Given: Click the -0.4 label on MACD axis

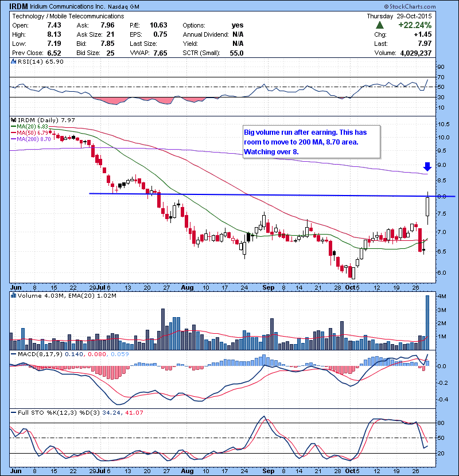Looking at the screenshot, I should pyautogui.click(x=442, y=399).
